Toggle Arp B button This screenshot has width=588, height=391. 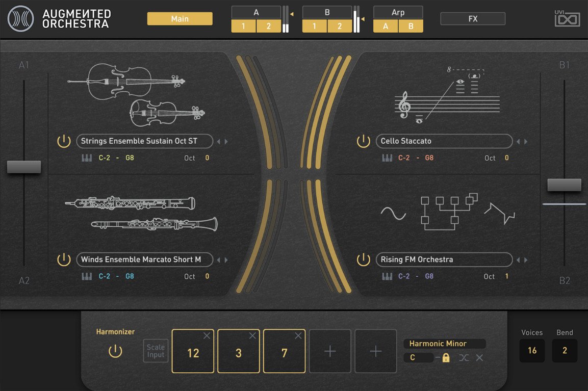[411, 26]
